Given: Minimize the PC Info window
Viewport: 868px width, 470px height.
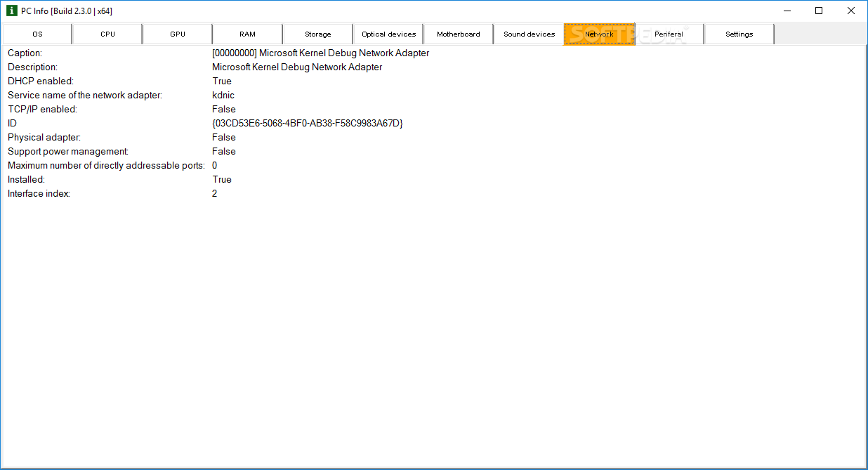Looking at the screenshot, I should [x=787, y=11].
